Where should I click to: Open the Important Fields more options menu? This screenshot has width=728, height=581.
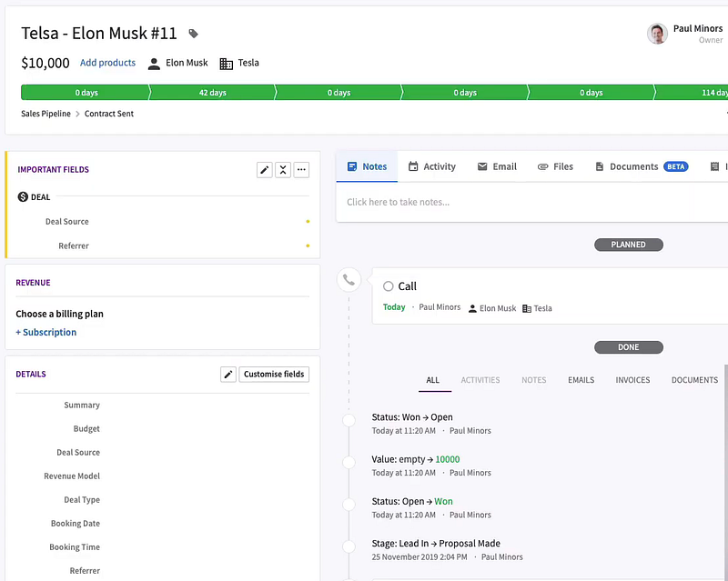pyautogui.click(x=301, y=170)
